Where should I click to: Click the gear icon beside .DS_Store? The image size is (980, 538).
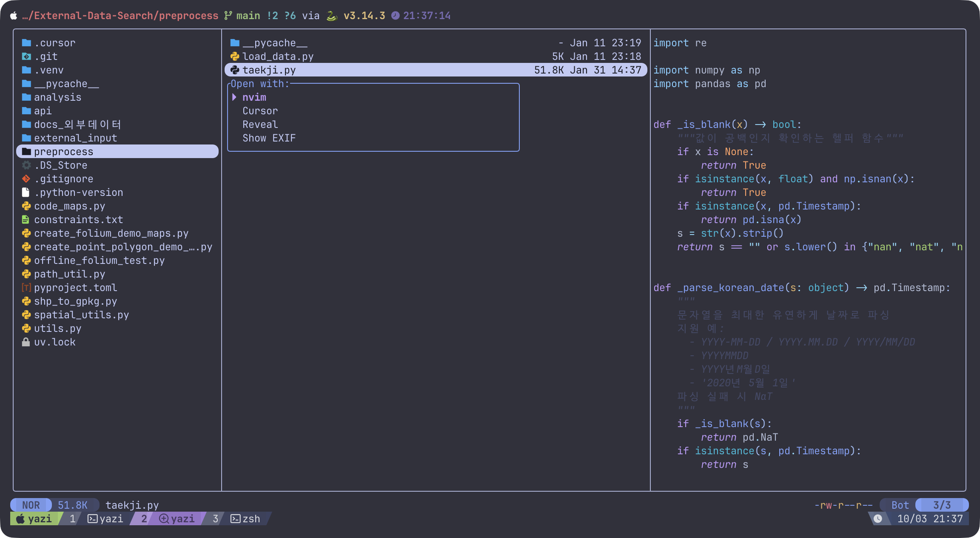click(x=26, y=165)
